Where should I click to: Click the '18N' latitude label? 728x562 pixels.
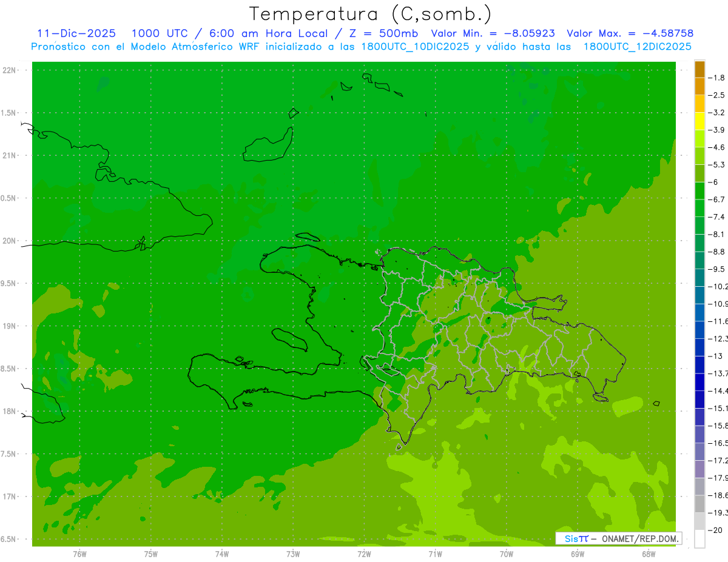point(10,411)
